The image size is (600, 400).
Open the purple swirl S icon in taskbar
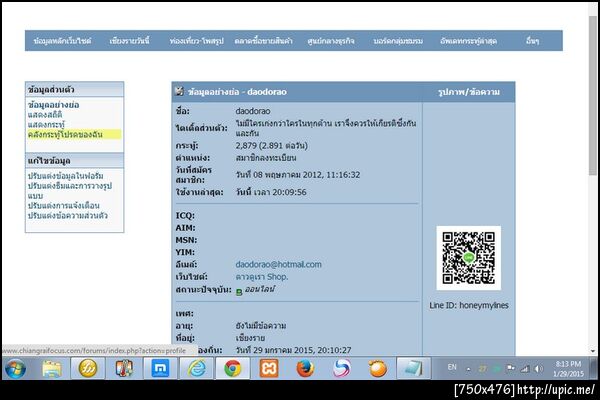[x=341, y=369]
